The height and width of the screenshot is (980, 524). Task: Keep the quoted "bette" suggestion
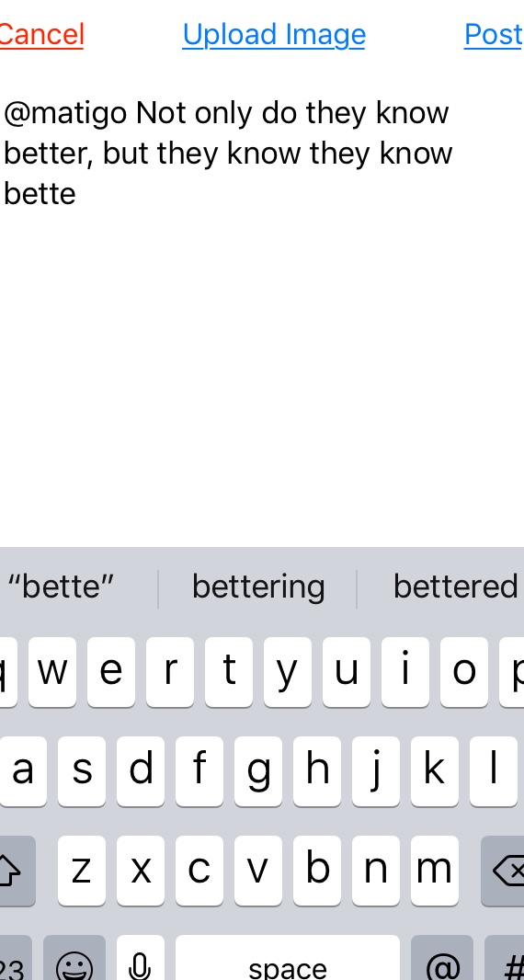coord(61,587)
